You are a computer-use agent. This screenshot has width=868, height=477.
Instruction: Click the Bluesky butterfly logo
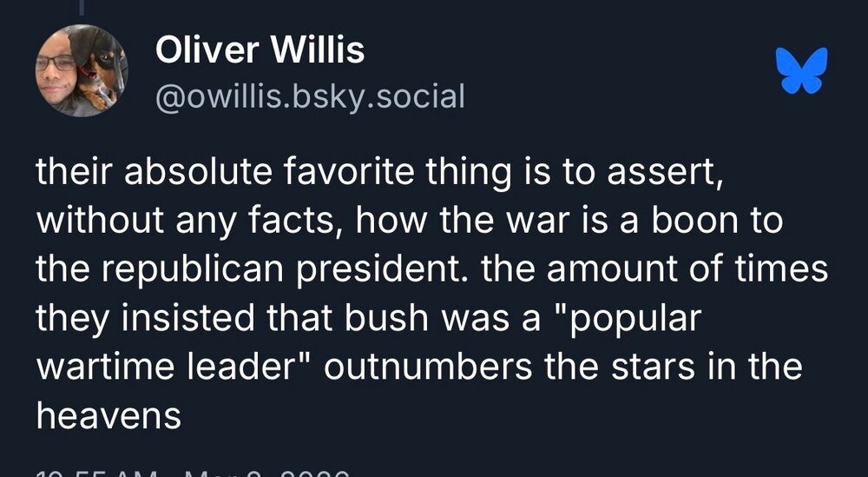pyautogui.click(x=801, y=70)
